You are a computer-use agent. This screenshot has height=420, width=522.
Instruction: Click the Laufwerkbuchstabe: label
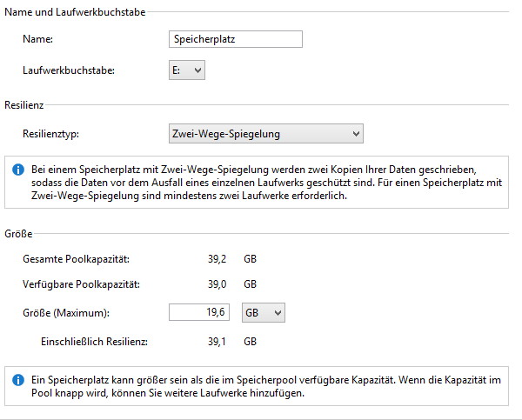point(69,70)
